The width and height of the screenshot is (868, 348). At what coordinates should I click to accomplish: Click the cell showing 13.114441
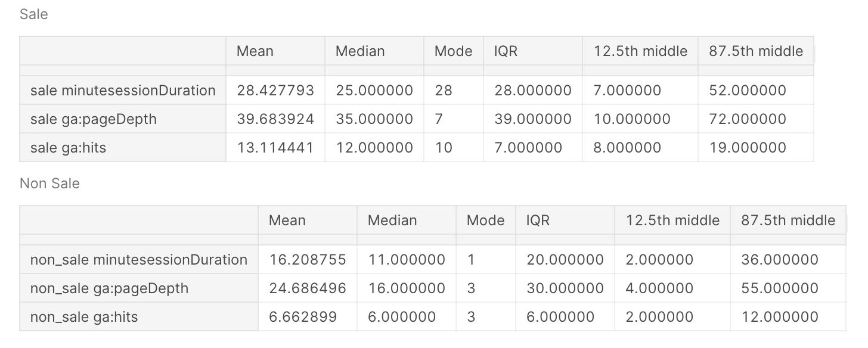pyautogui.click(x=275, y=148)
